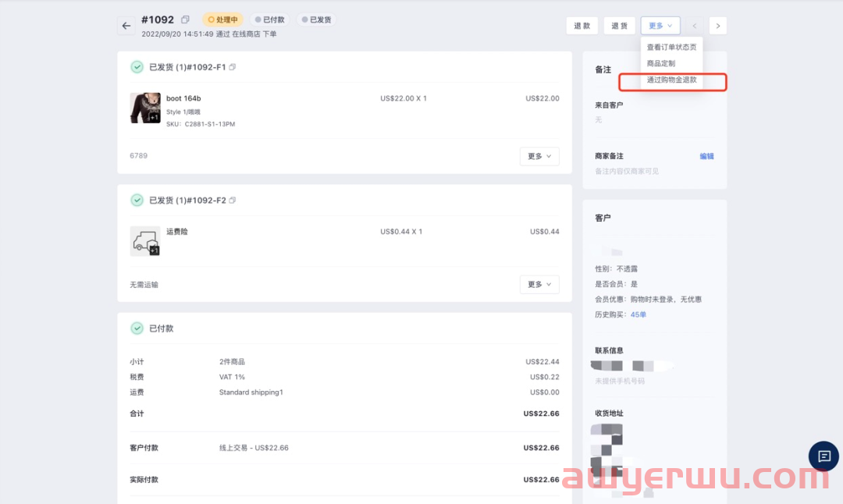Copy shipment number #1092-F1 icon
The image size is (843, 504).
233,67
